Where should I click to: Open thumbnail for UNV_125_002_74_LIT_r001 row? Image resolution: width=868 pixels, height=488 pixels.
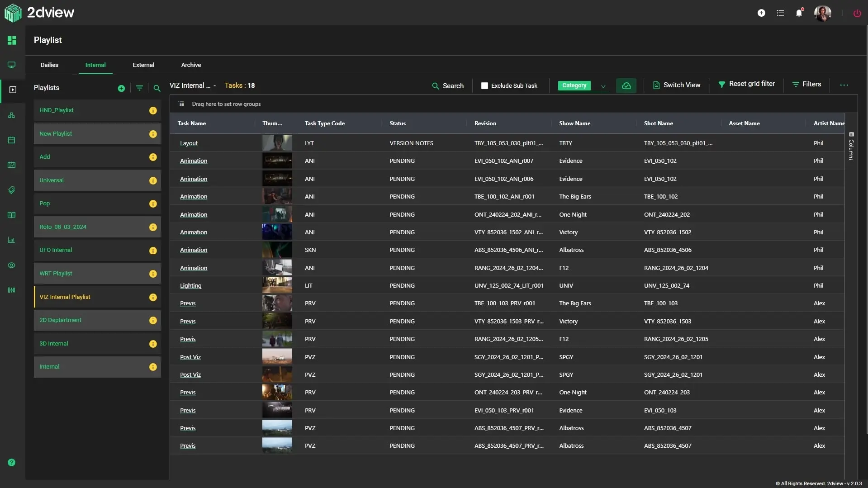pos(277,285)
